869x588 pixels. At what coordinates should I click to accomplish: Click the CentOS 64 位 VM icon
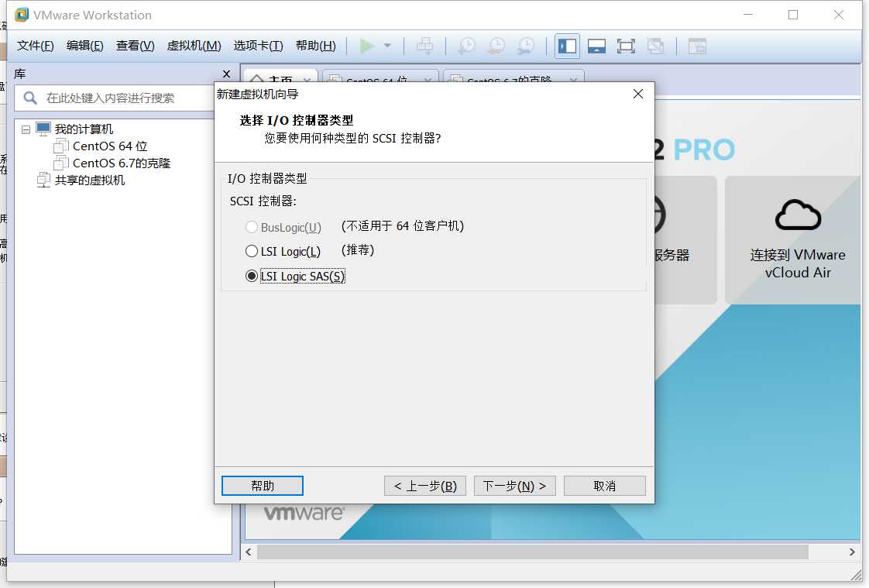pos(61,146)
